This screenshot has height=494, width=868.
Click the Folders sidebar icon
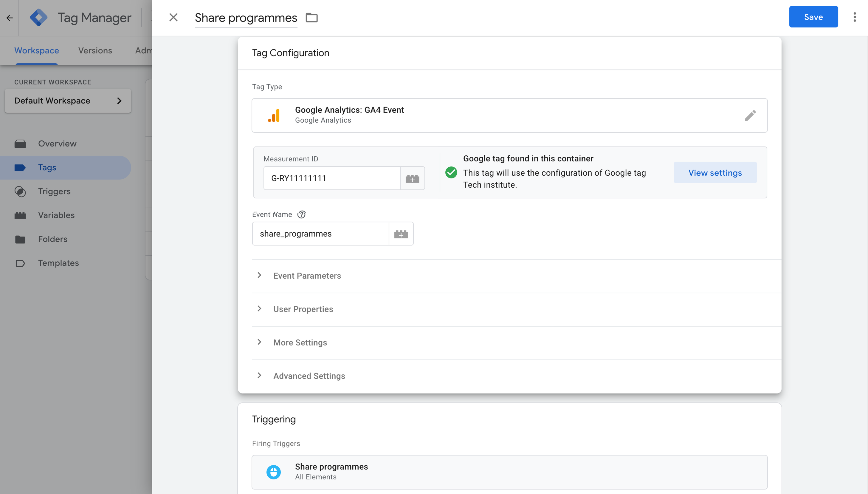pyautogui.click(x=20, y=239)
